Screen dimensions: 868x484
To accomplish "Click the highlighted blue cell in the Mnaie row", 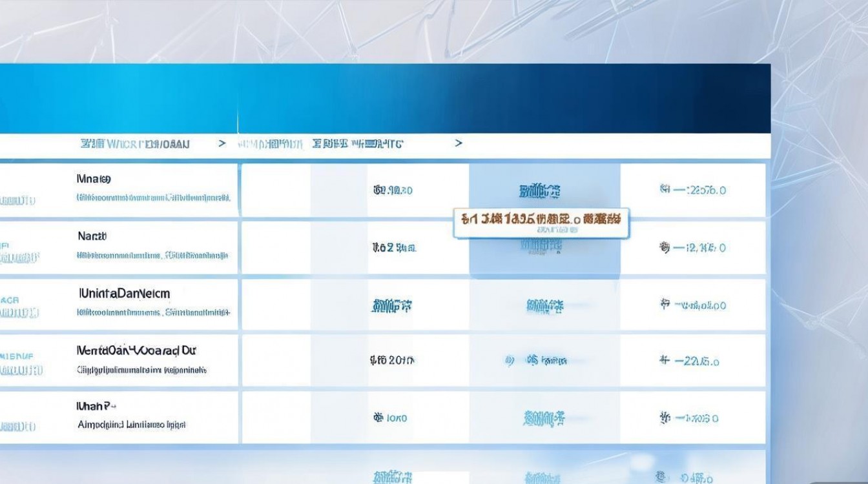I will coord(544,190).
